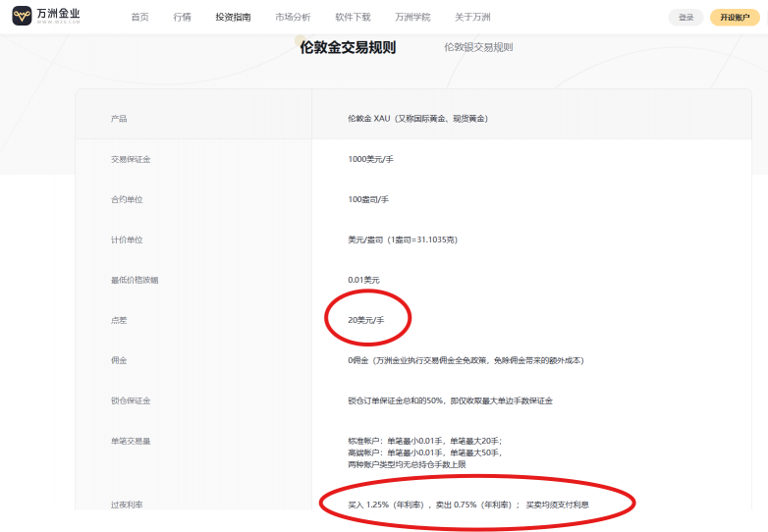768x532 pixels.
Task: Click the 买入 1.25% overnight rate text
Action: point(468,505)
